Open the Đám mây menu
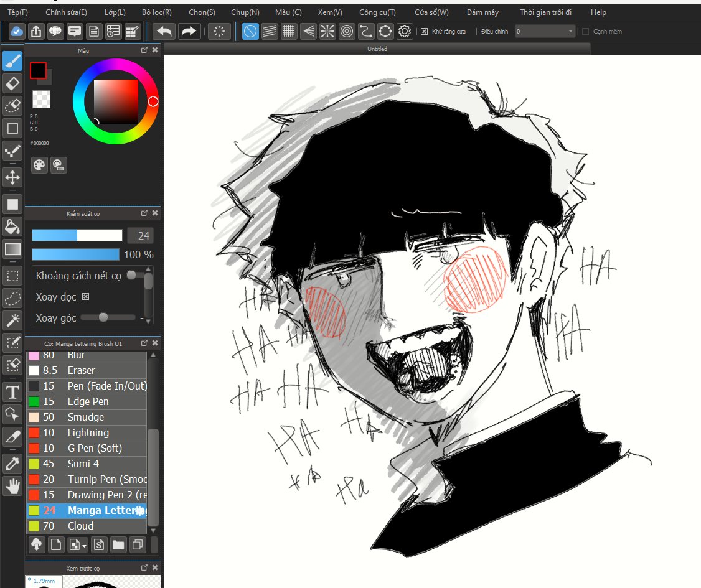Screen dimensions: 701x588 tap(482, 12)
